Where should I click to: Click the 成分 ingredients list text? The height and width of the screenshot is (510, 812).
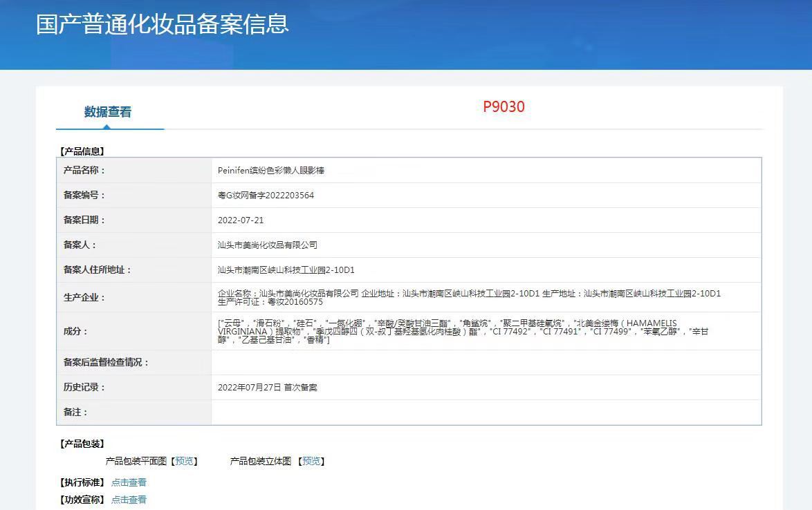(x=462, y=331)
